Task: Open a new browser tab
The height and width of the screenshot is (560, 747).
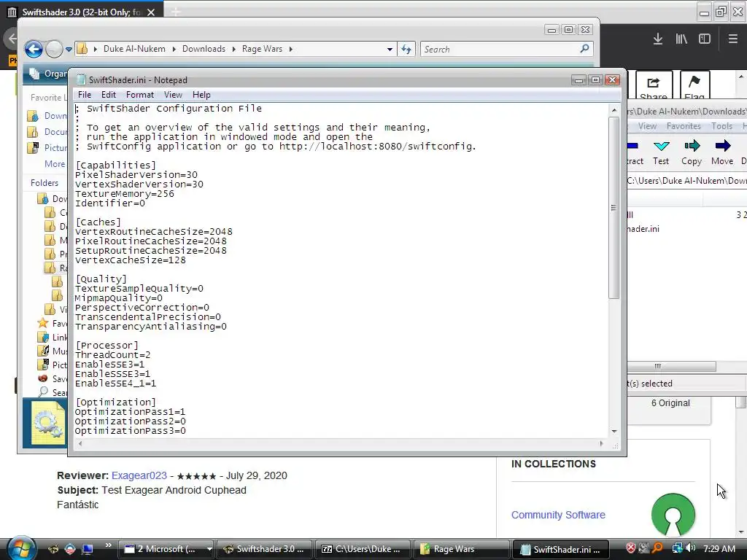Action: (176, 12)
